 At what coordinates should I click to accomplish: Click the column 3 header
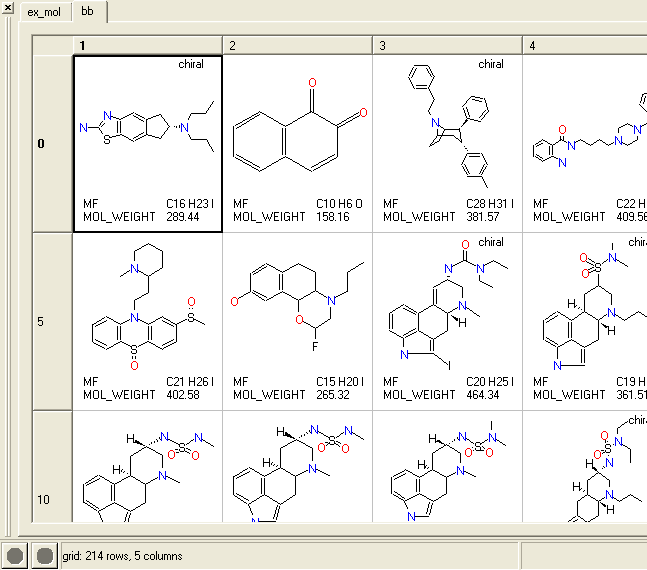[447, 45]
